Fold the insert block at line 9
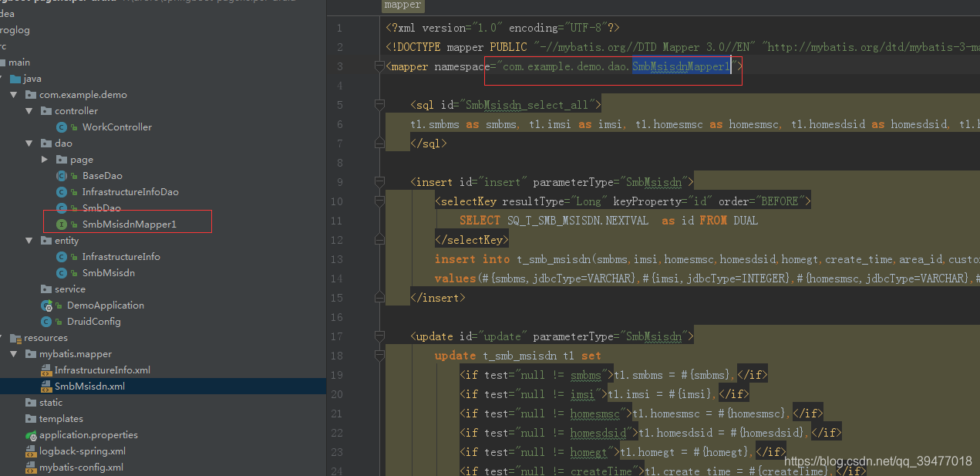This screenshot has height=476, width=980. pyautogui.click(x=379, y=182)
